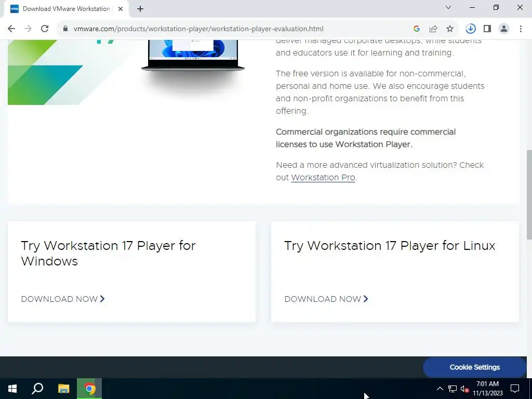
Task: Restore down the Chrome window
Action: tap(496, 7)
